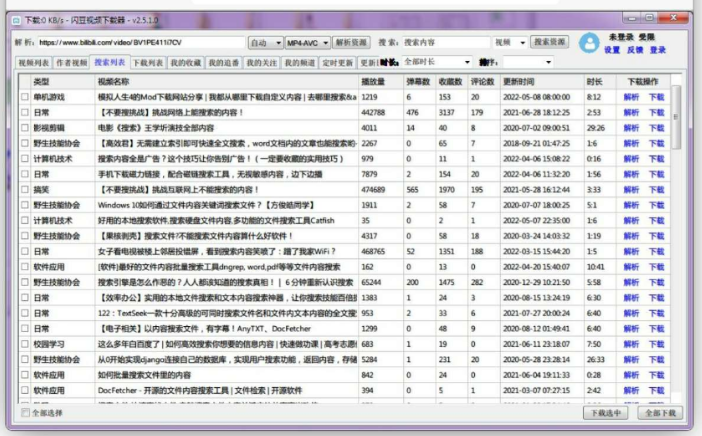
Task: Open the 自动 quality dropdown
Action: tap(264, 43)
